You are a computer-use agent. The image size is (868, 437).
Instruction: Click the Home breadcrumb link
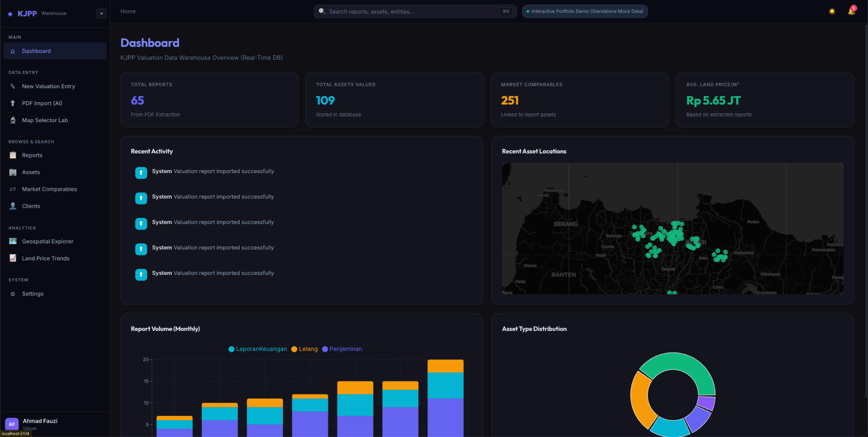point(128,11)
